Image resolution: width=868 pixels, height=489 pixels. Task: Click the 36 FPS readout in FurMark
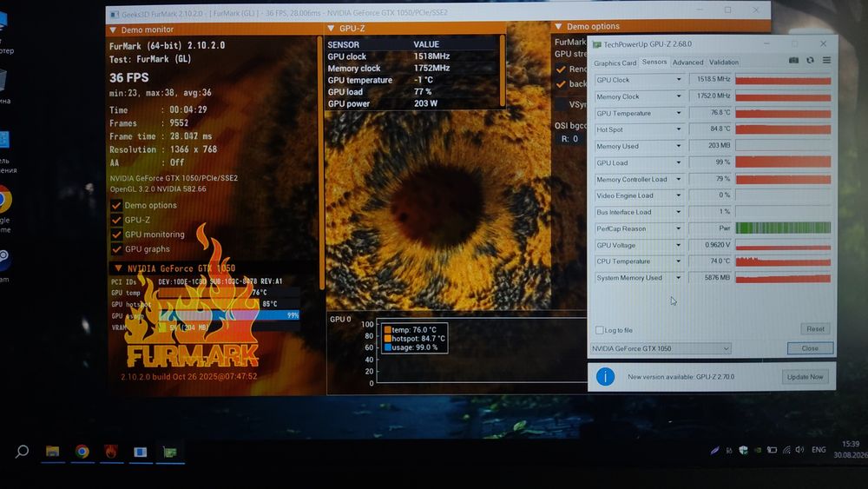pos(129,77)
